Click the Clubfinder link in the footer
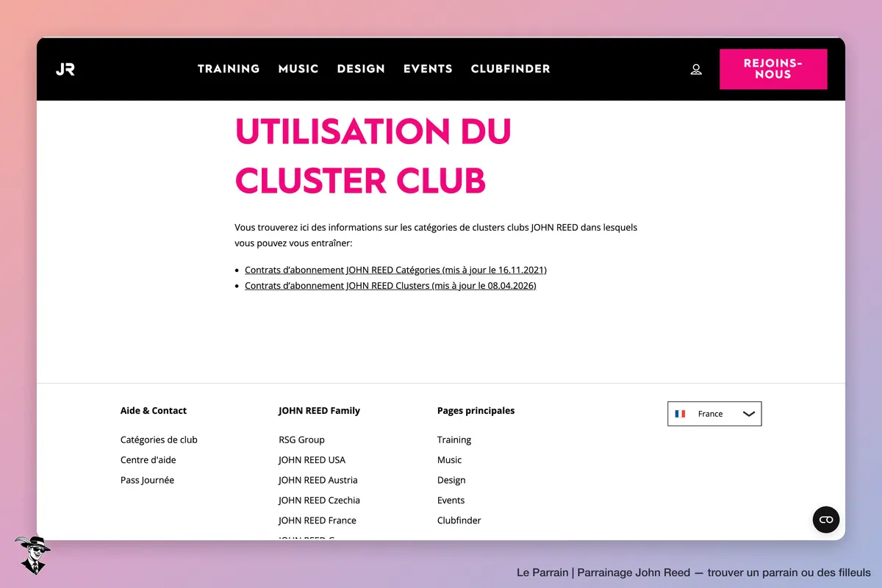The height and width of the screenshot is (588, 882). pos(459,520)
